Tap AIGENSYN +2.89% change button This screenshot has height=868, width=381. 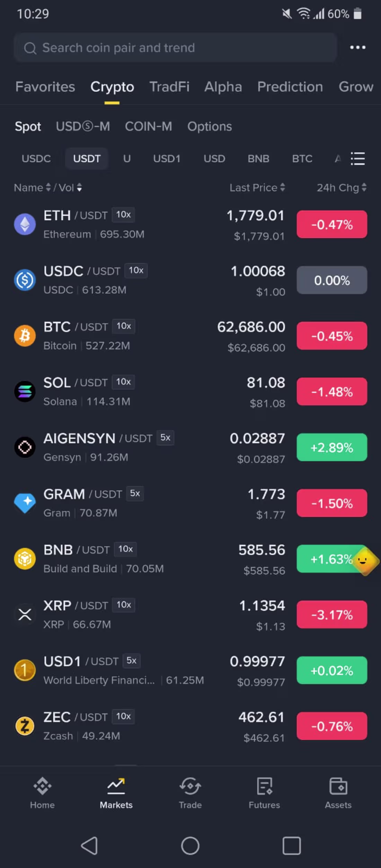[x=332, y=447]
